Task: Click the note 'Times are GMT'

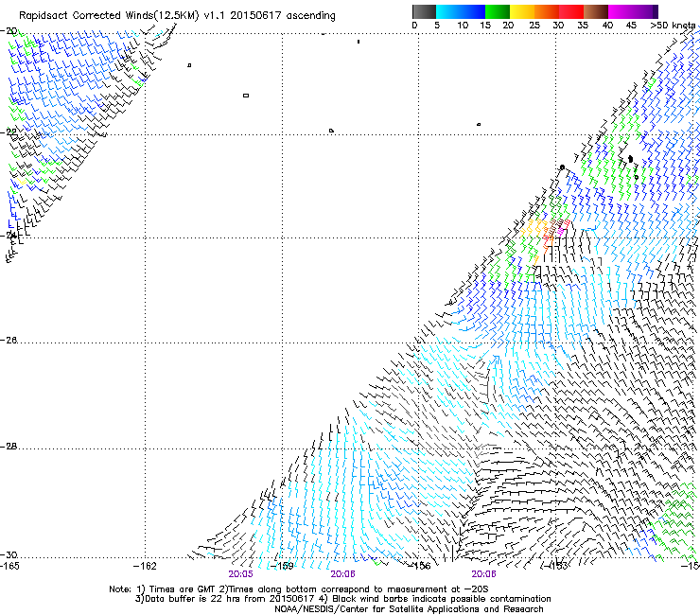Action: pyautogui.click(x=183, y=589)
